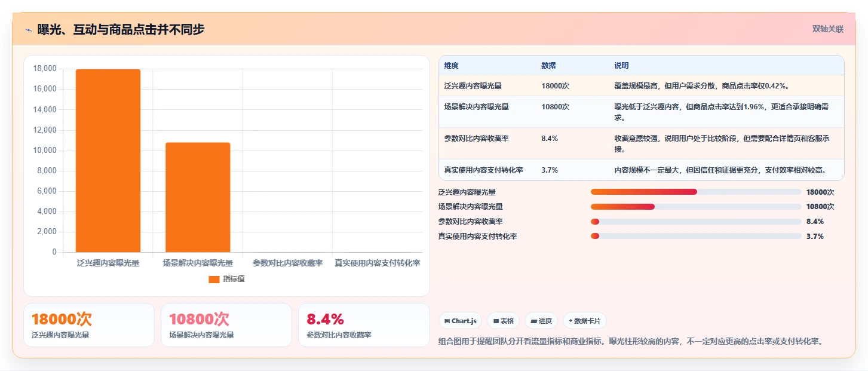Click the 数据 column header

pos(548,65)
